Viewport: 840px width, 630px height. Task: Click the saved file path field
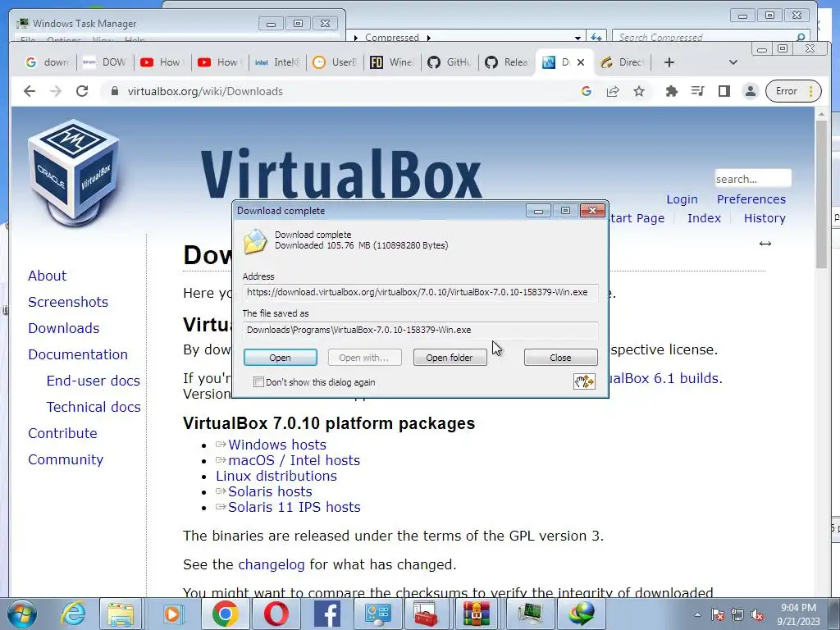point(420,330)
